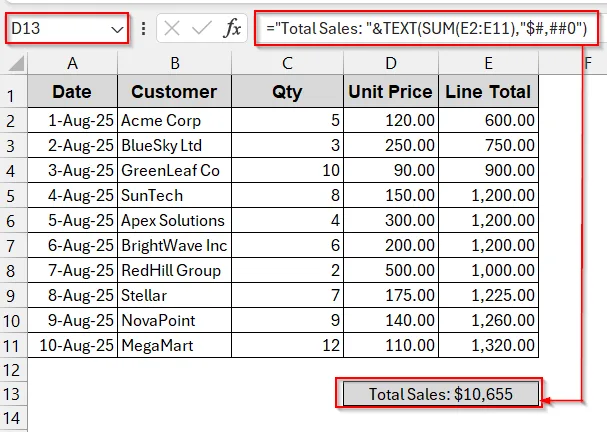Screen dimensions: 607x432
Task: Select the SunTech cell
Action: click(x=175, y=195)
